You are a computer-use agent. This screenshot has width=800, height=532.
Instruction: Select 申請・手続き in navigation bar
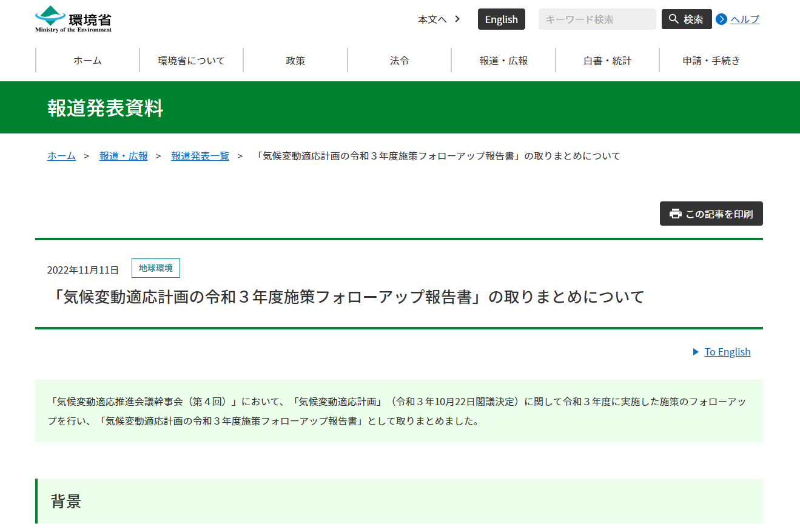[x=711, y=61]
